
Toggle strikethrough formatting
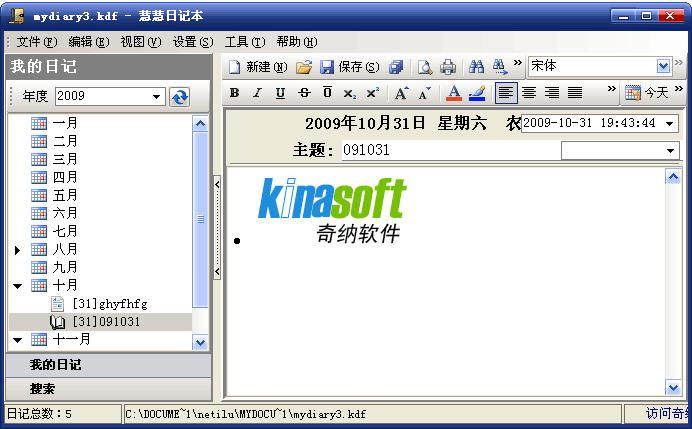pyautogui.click(x=304, y=93)
